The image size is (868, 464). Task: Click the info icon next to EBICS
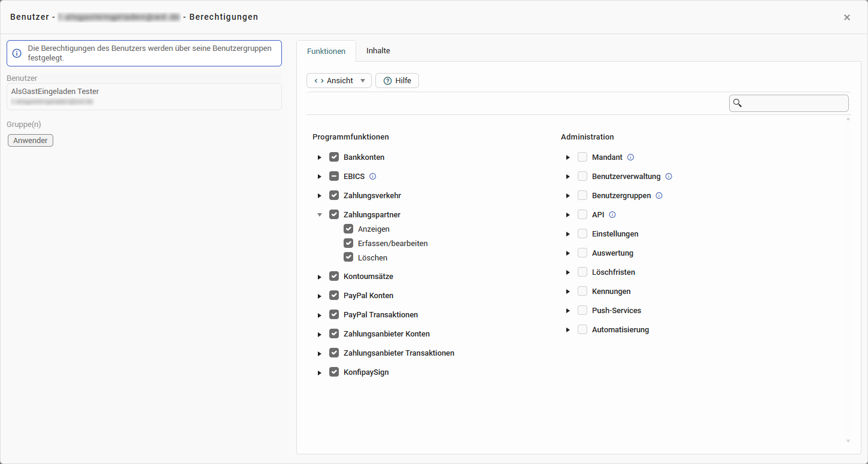click(372, 177)
